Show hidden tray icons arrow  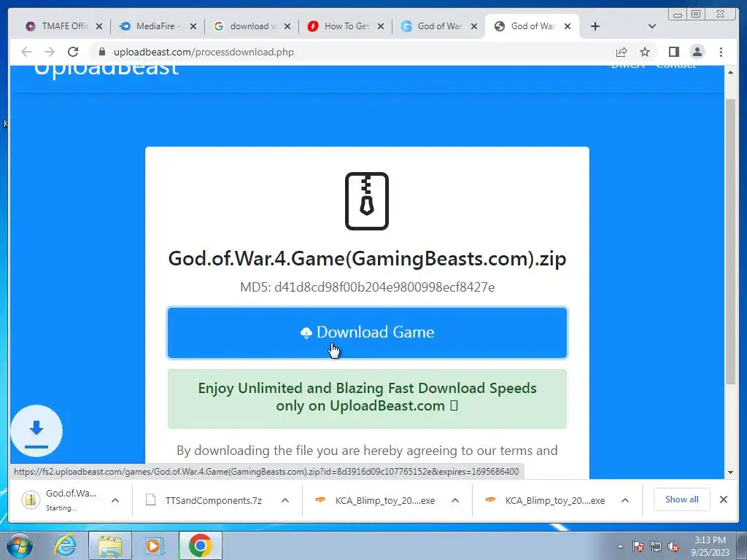(620, 546)
